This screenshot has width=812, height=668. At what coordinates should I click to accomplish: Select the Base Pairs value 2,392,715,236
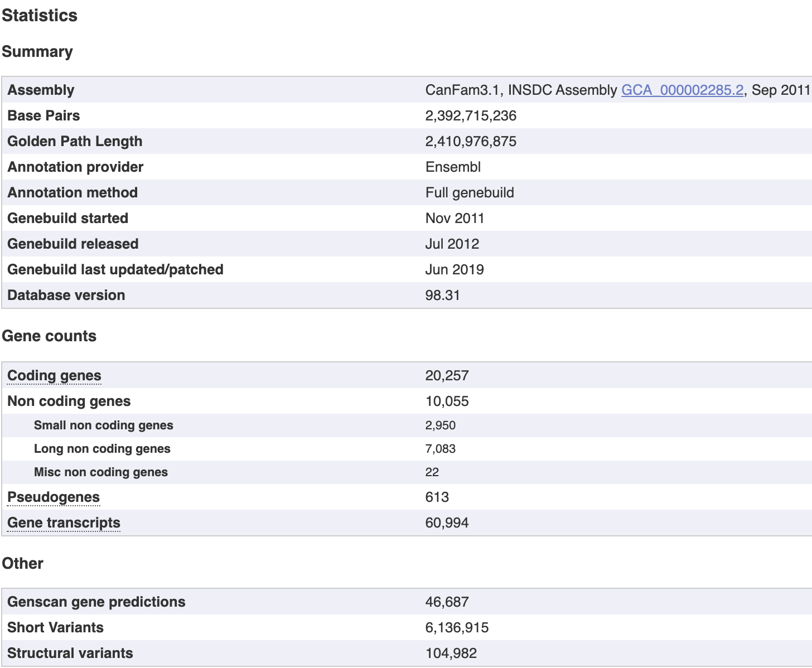[471, 115]
